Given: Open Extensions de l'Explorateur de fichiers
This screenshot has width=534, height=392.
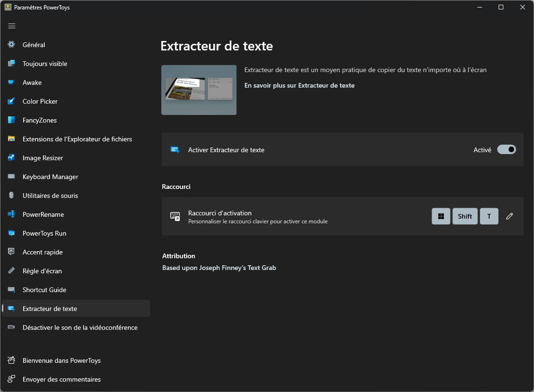Looking at the screenshot, I should (76, 139).
